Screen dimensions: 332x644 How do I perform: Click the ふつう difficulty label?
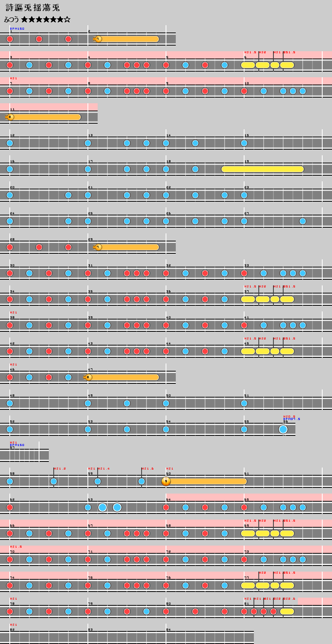click(x=11, y=20)
